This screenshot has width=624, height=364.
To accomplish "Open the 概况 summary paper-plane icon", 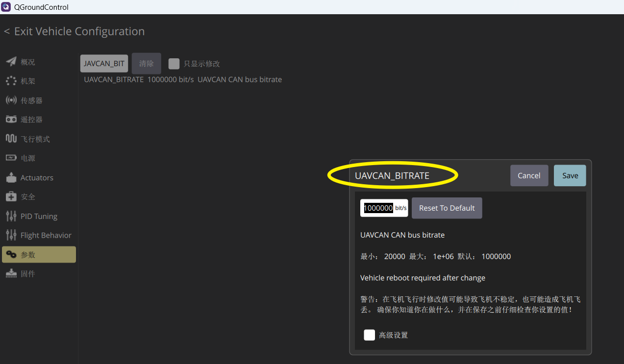I will [x=11, y=62].
